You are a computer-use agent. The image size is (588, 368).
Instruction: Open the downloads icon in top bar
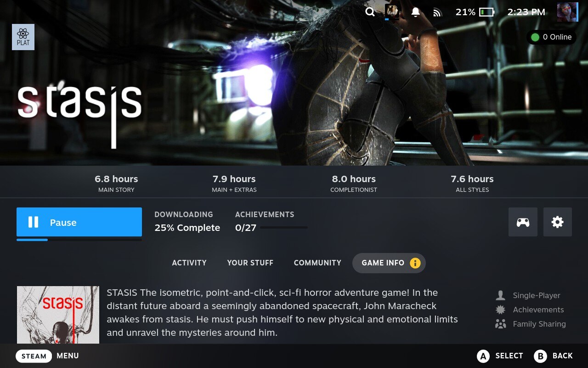pyautogui.click(x=392, y=11)
